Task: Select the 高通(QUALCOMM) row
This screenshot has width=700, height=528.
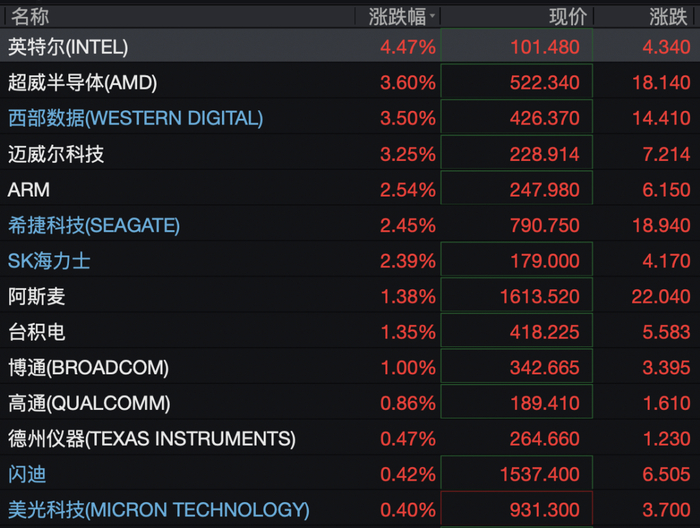Action: click(x=350, y=403)
